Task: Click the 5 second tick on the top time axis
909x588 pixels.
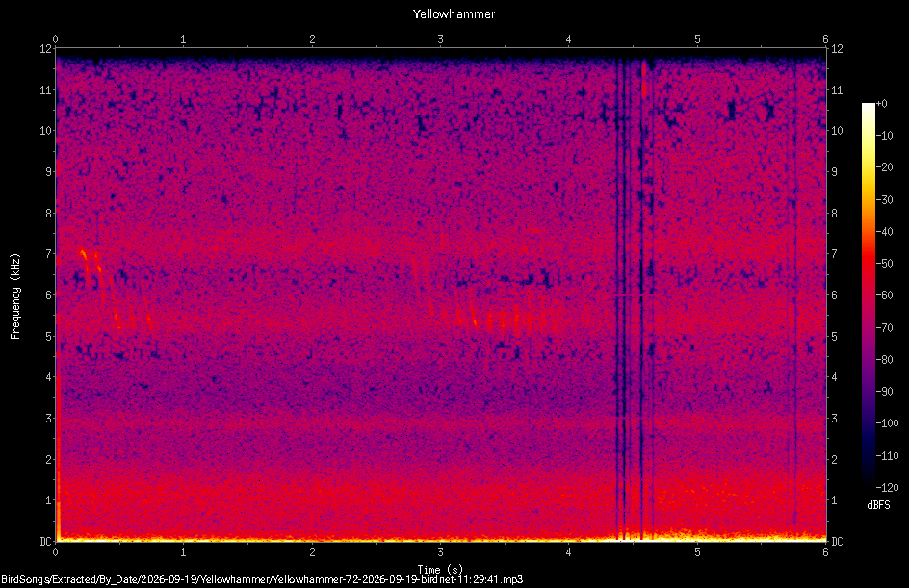Action: tap(697, 39)
